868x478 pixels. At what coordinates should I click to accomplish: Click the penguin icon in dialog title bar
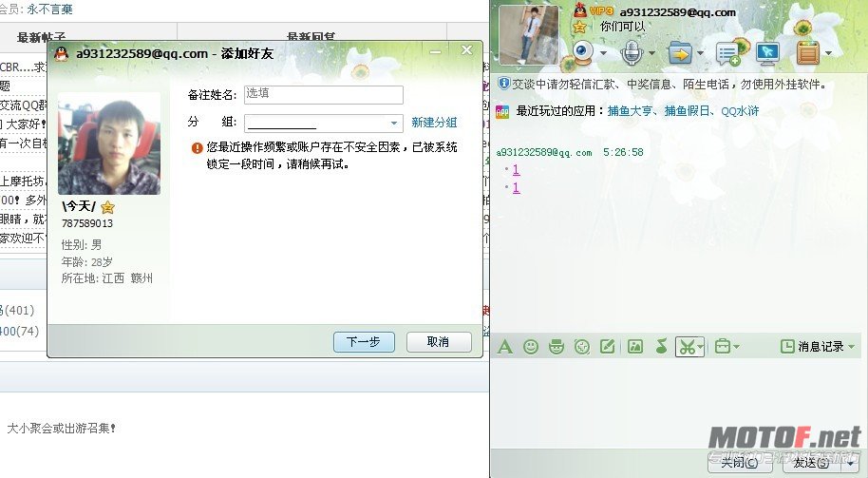[x=62, y=54]
